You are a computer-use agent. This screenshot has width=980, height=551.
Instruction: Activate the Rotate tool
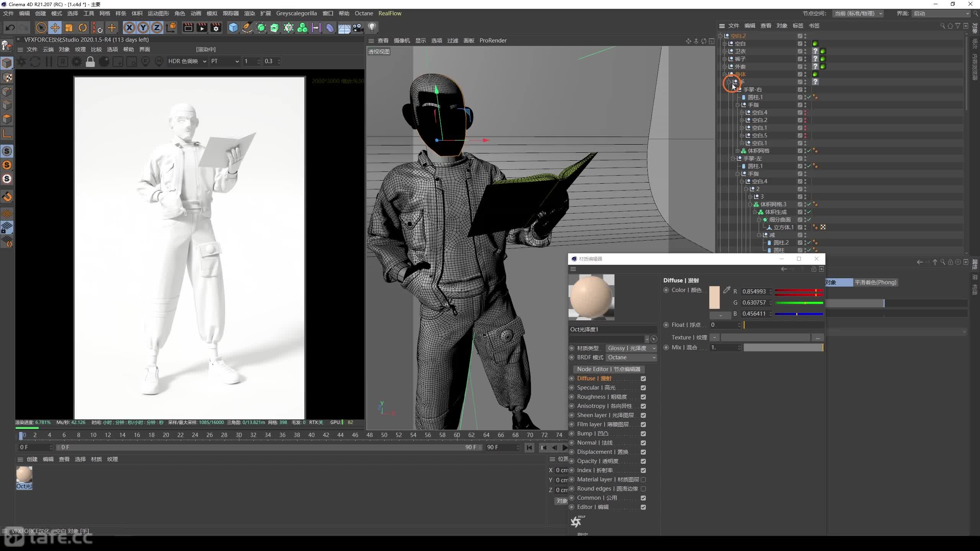point(83,28)
